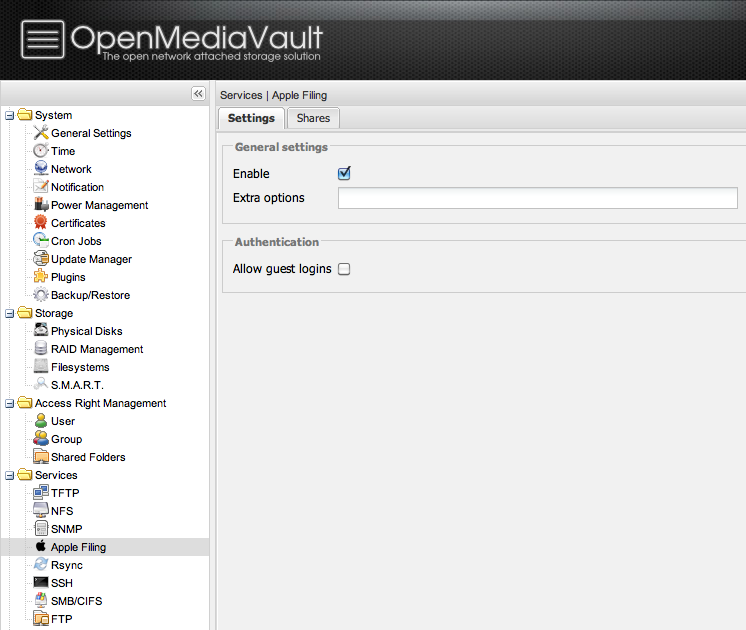Click the SSH terminal icon
Viewport: 746px width, 630px height.
(41, 583)
